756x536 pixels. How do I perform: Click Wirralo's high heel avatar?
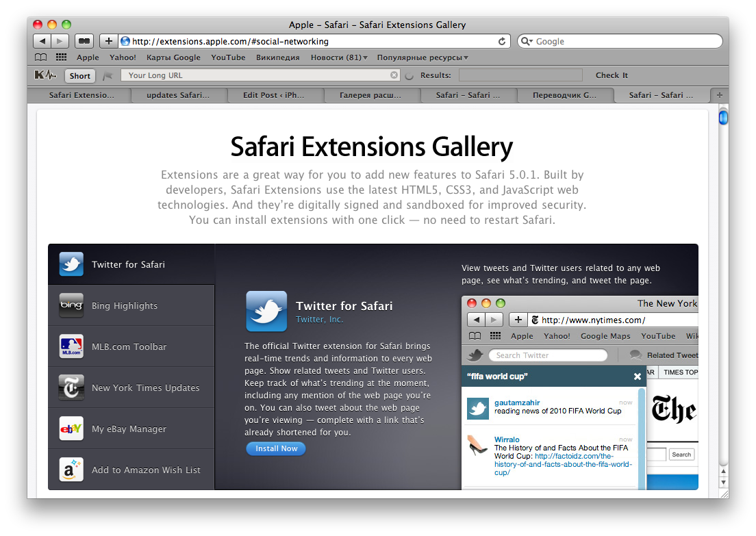click(478, 445)
